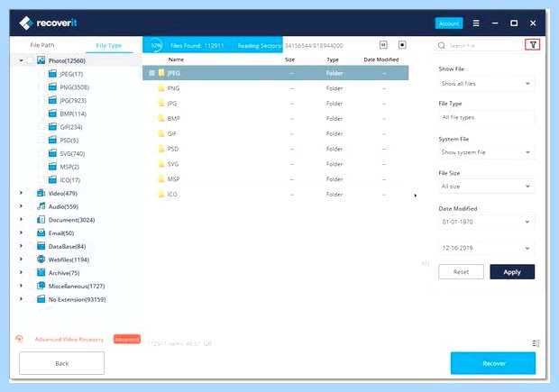The image size is (559, 392).
Task: Sort by Date Modified column header
Action: 381,59
